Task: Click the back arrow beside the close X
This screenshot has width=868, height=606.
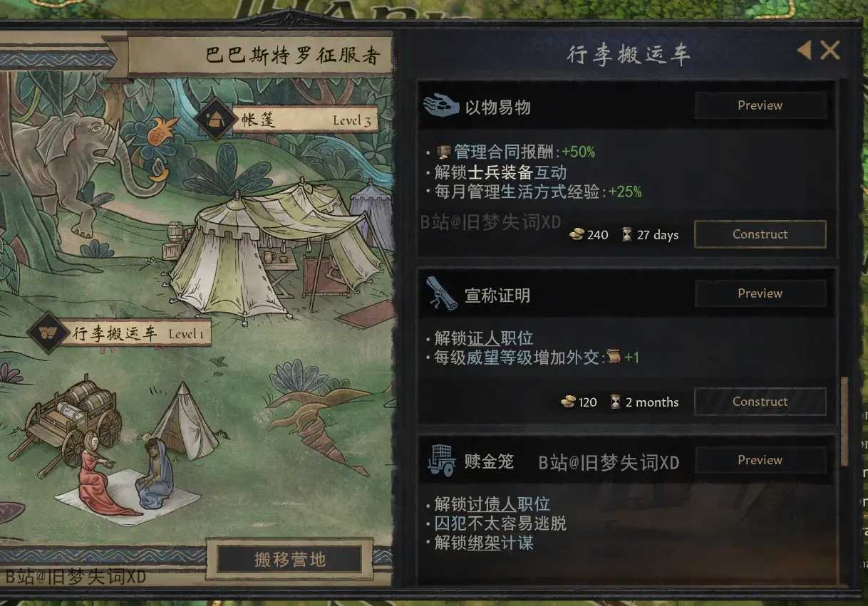Action: pyautogui.click(x=804, y=51)
